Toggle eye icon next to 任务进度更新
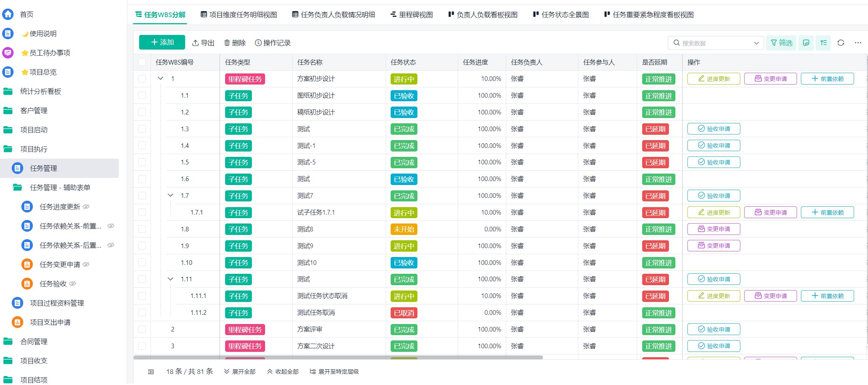Viewport: 868px width, 385px height. (x=86, y=207)
